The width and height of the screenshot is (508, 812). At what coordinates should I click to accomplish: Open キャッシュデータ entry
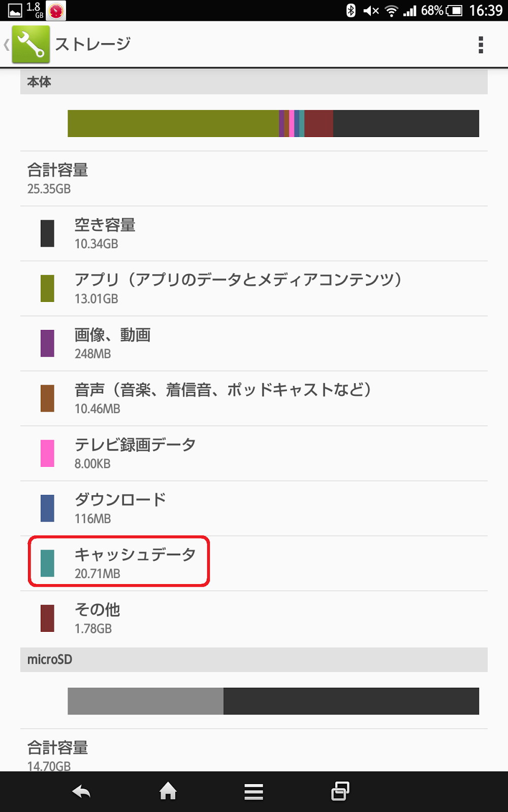(x=135, y=563)
